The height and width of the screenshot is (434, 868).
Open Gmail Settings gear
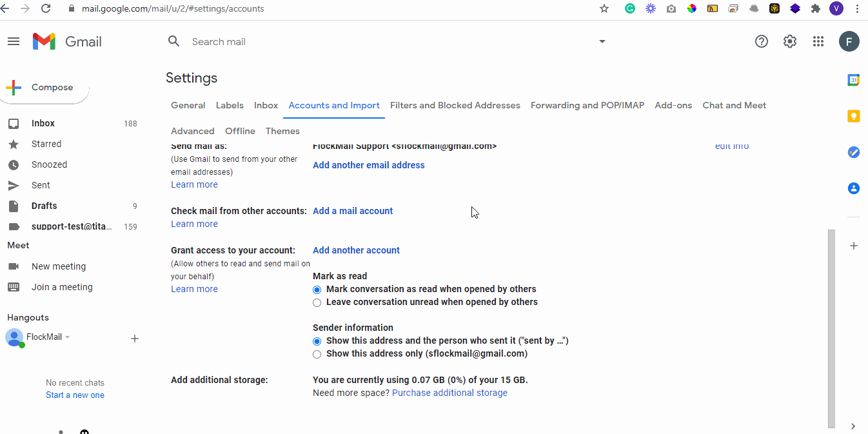tap(789, 41)
